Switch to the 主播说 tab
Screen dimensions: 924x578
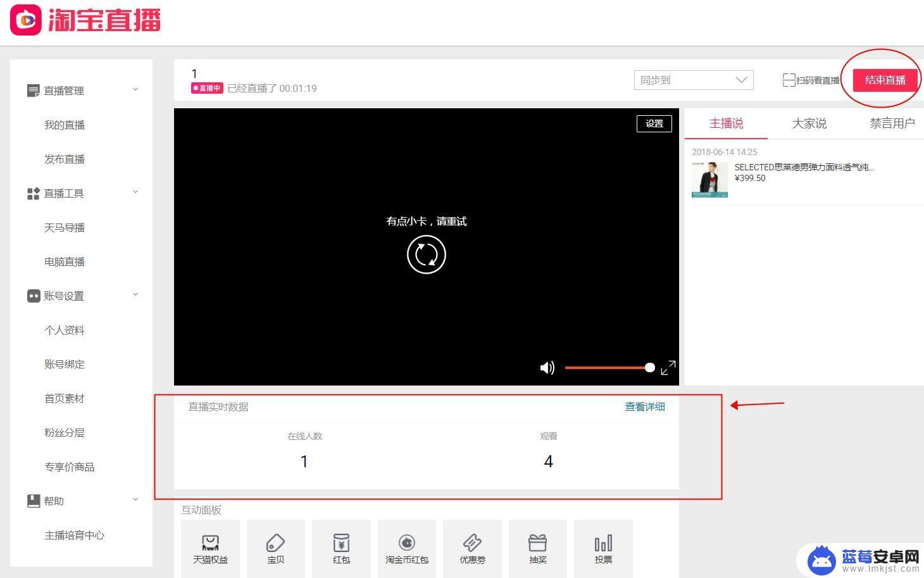coord(727,123)
